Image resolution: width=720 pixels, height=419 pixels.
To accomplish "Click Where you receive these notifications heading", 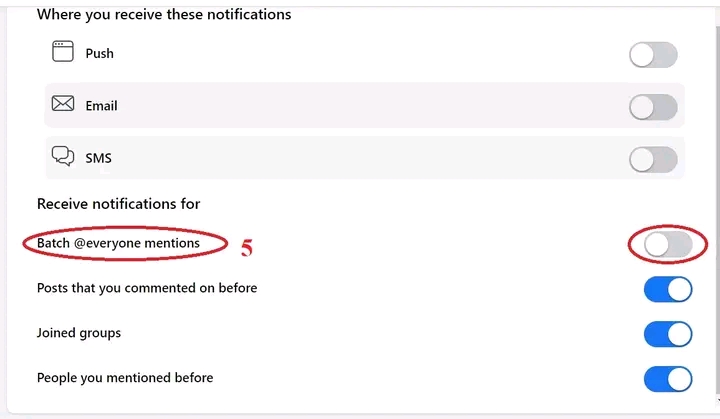I will click(x=164, y=15).
